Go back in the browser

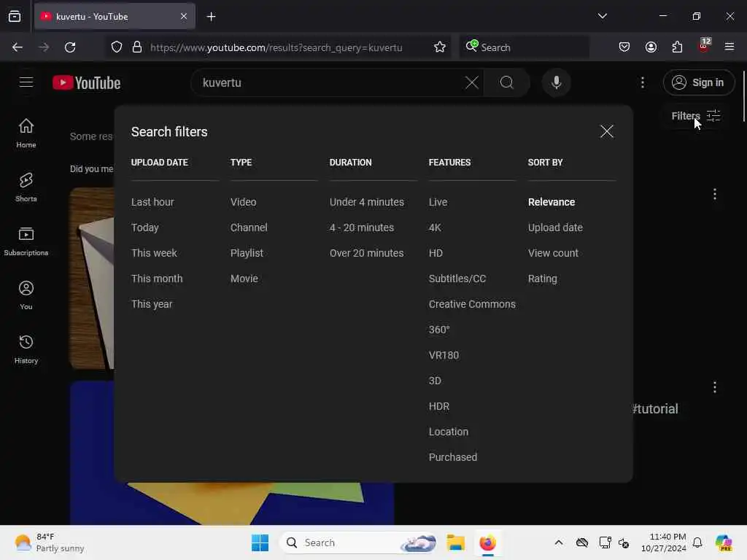pyautogui.click(x=18, y=47)
